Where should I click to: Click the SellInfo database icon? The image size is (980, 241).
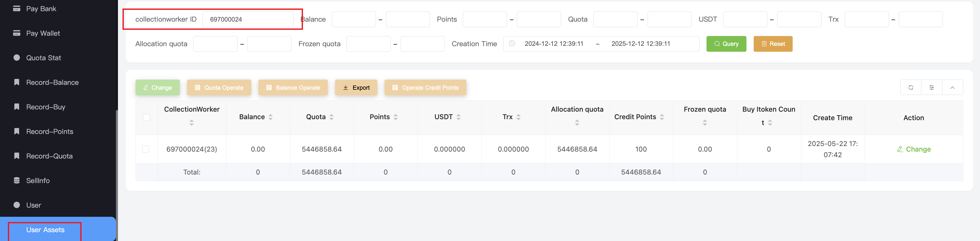17,180
